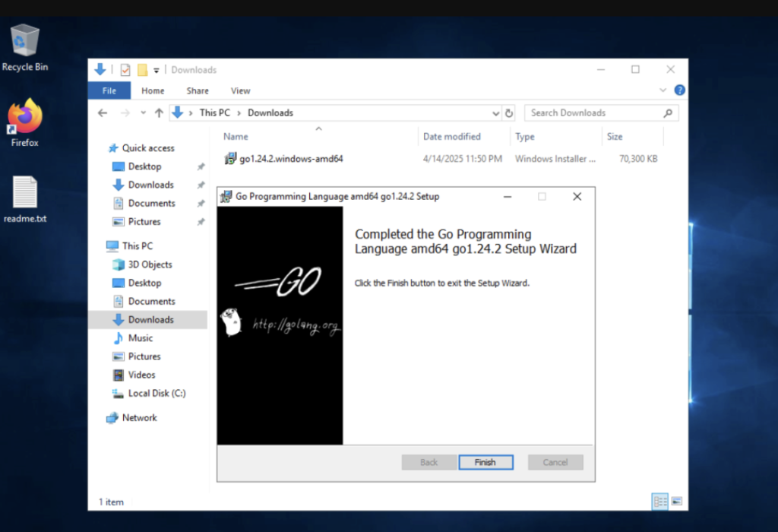The height and width of the screenshot is (532, 778).
Task: Open the File menu in Explorer
Action: point(109,90)
